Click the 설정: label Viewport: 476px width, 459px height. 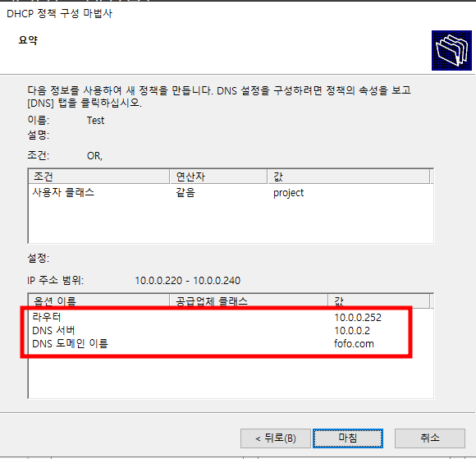point(39,258)
